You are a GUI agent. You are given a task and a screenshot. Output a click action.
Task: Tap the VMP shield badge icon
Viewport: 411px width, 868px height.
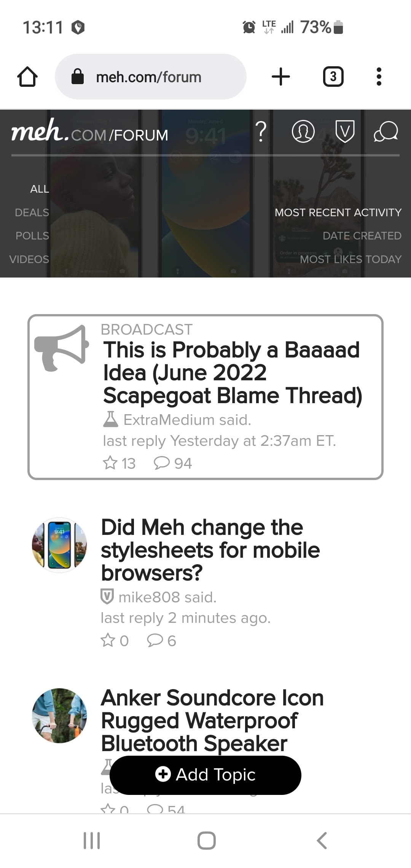coord(345,132)
